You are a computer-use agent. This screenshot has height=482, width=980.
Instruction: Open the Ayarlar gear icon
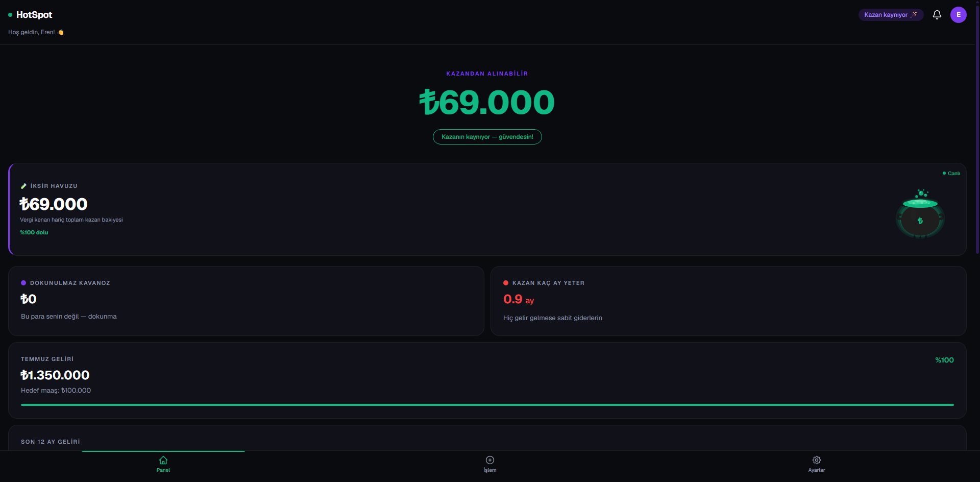click(817, 460)
